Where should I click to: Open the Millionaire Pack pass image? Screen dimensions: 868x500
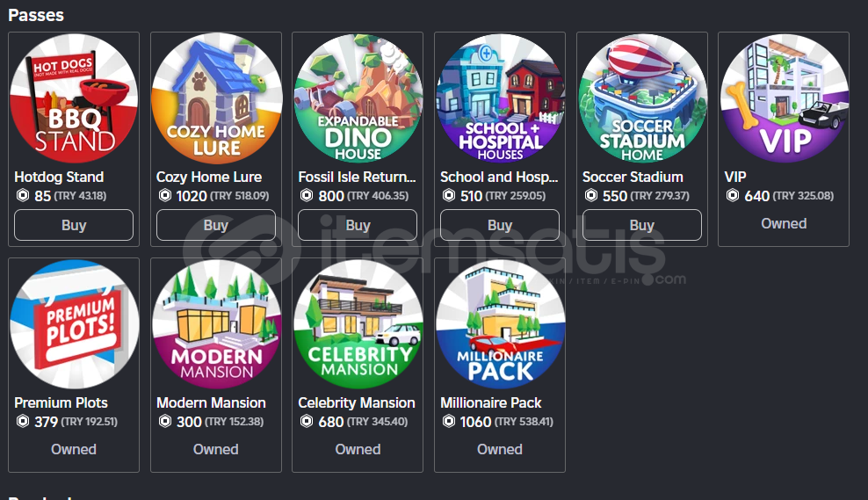500,324
